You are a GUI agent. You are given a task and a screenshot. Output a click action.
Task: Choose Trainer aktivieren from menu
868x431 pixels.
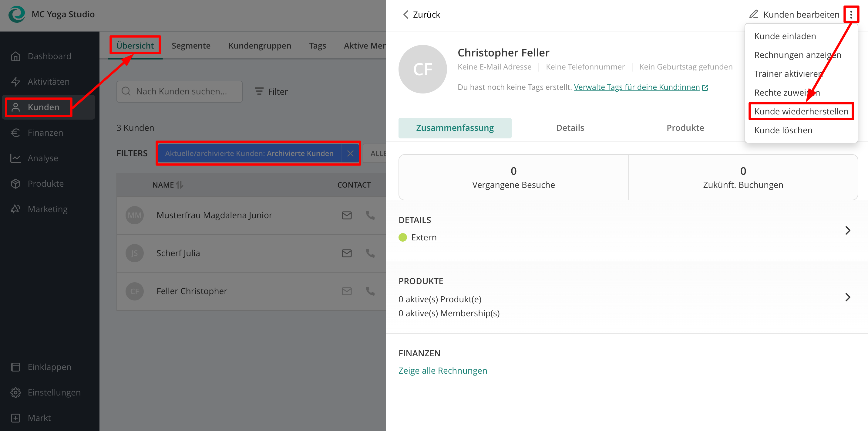click(801, 74)
